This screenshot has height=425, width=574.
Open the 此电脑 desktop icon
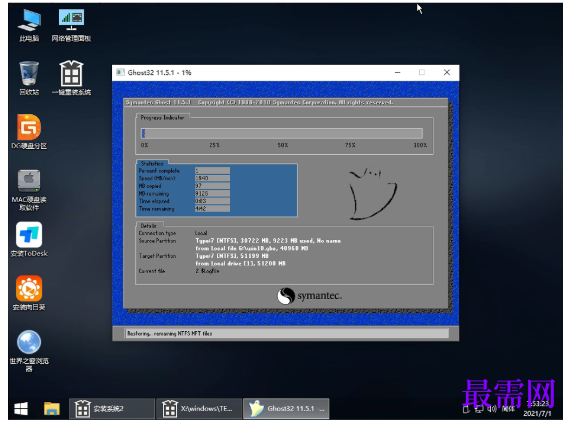tap(29, 25)
